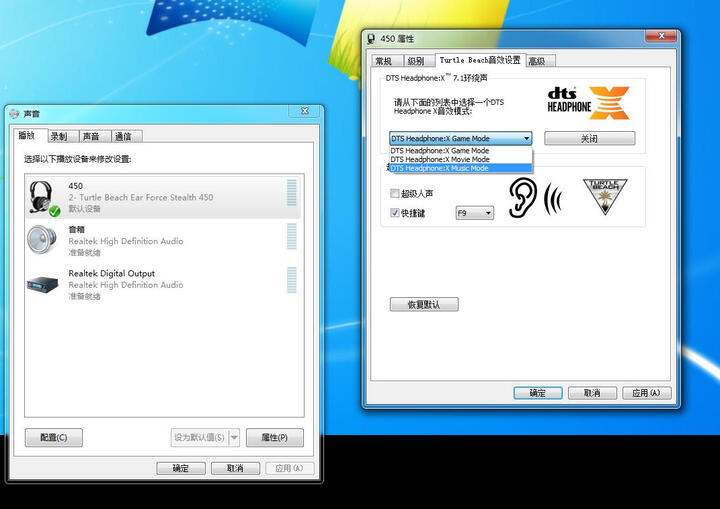Open the F9 hotkey dropdown
This screenshot has height=509, width=720.
(x=488, y=213)
